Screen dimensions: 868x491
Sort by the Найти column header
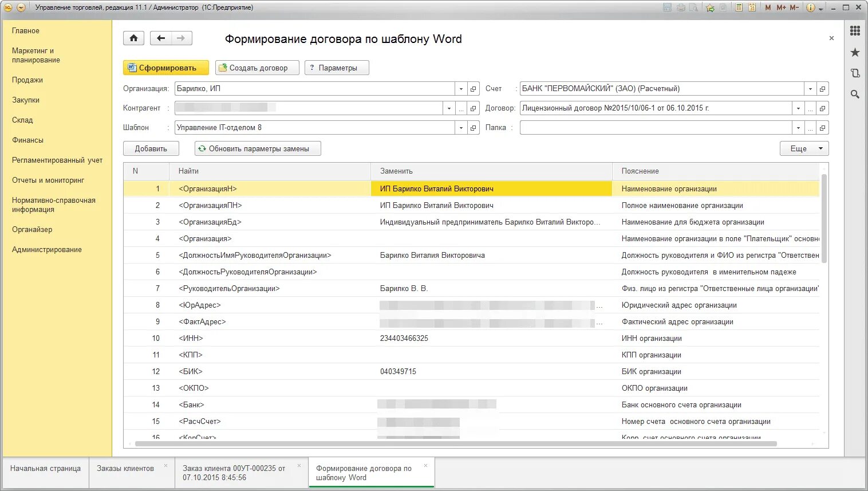tap(270, 171)
